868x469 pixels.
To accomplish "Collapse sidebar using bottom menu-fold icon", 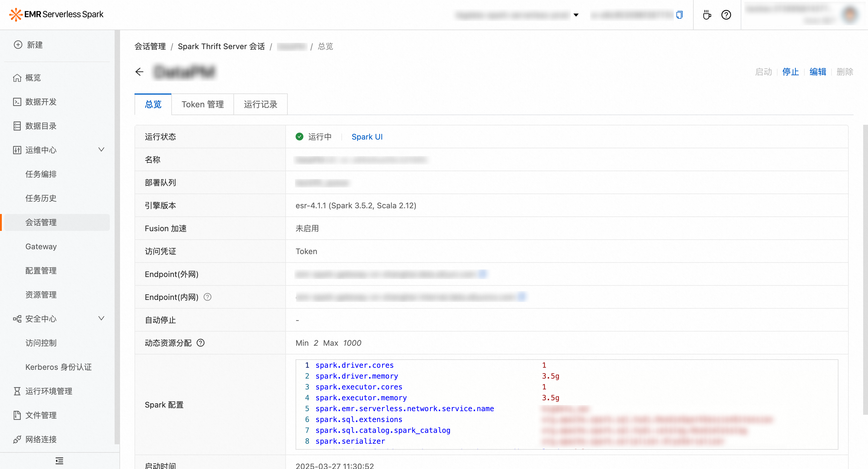I will pos(59,461).
